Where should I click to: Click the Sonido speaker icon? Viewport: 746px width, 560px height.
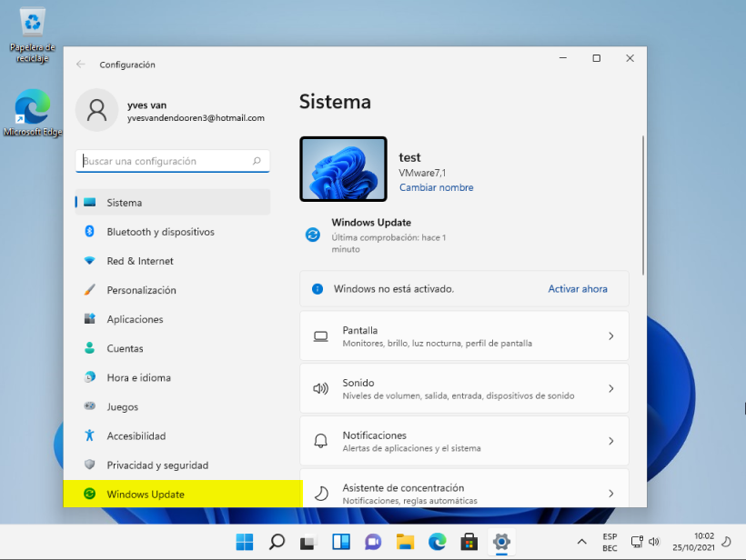click(x=320, y=389)
